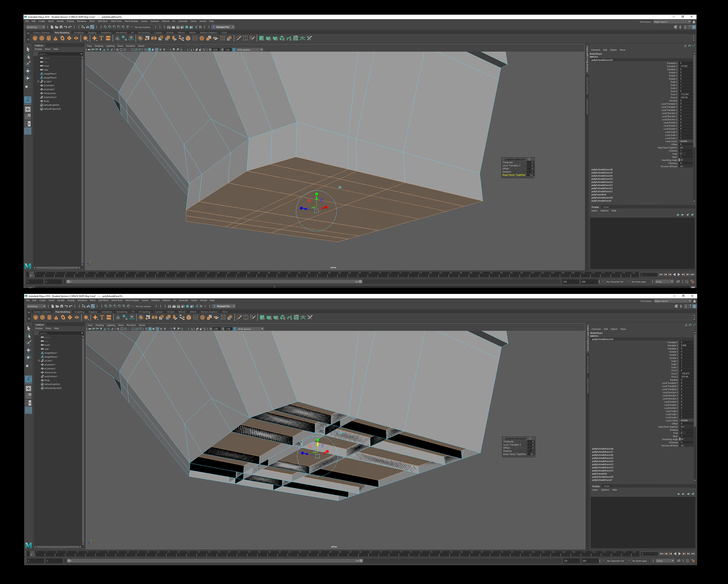Open the Outliner's Display menu
The height and width of the screenshot is (584, 728).
pyautogui.click(x=38, y=49)
